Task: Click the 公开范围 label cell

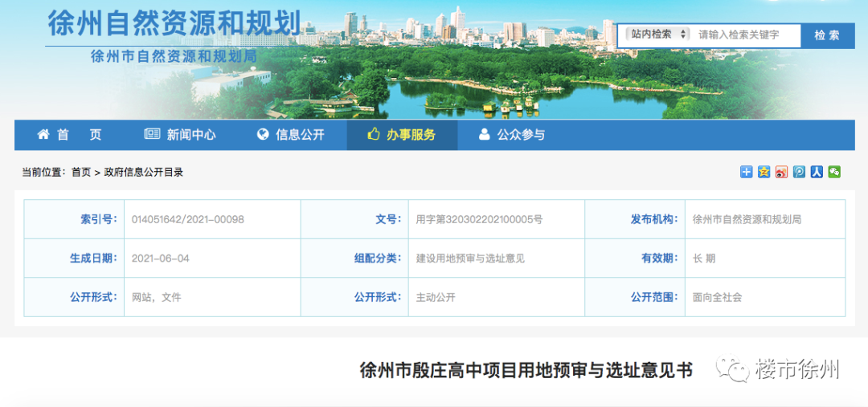Action: click(635, 298)
